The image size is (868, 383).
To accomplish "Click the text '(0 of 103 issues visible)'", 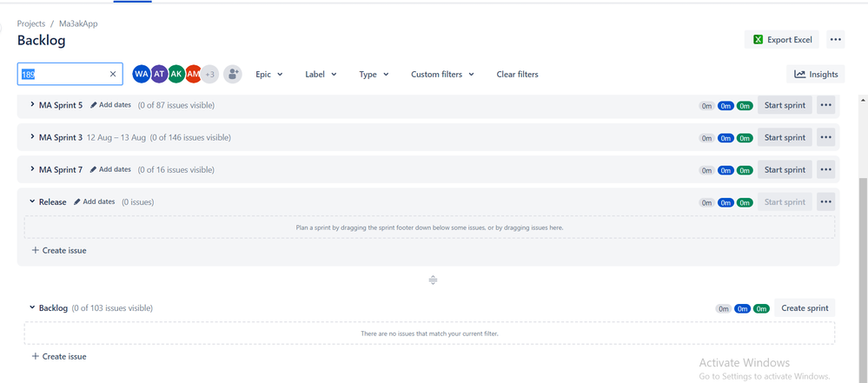I will [112, 307].
